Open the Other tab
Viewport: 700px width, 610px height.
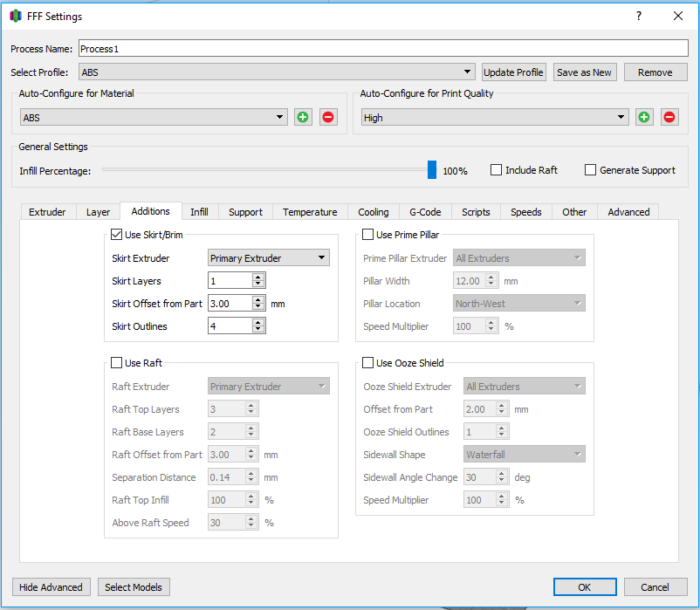point(574,212)
